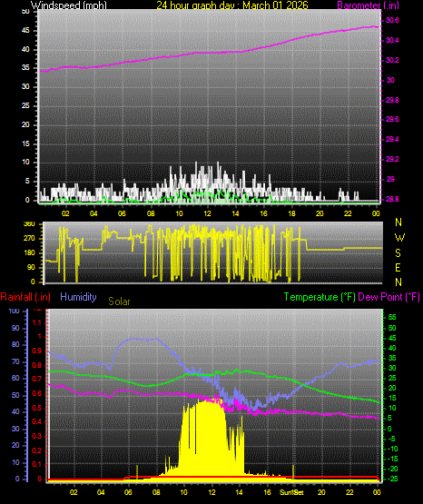Click the 22 hour label on bottom graph

click(x=349, y=492)
